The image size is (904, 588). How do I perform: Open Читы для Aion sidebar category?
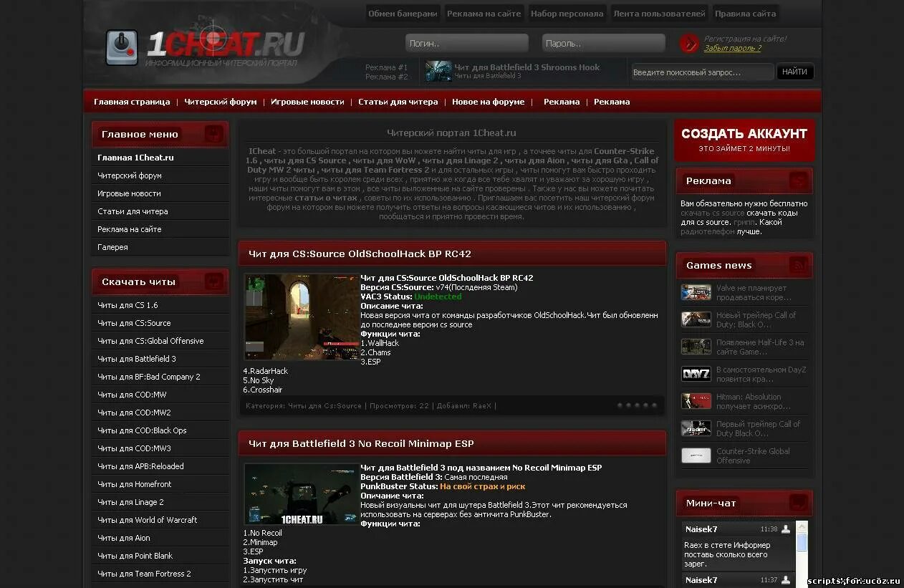click(x=124, y=538)
